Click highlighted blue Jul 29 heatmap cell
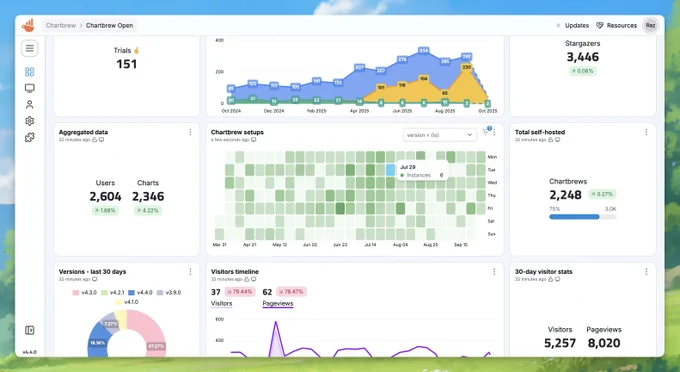The height and width of the screenshot is (372, 680). 390,170
